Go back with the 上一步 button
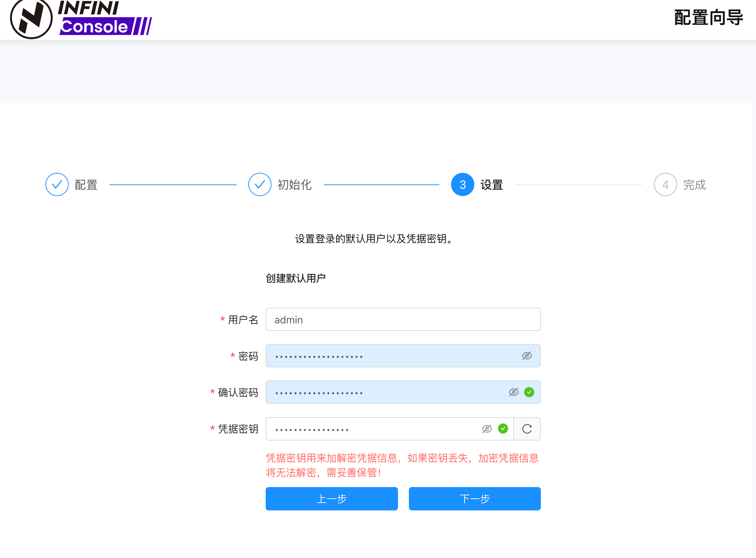The image size is (756, 558). [331, 498]
